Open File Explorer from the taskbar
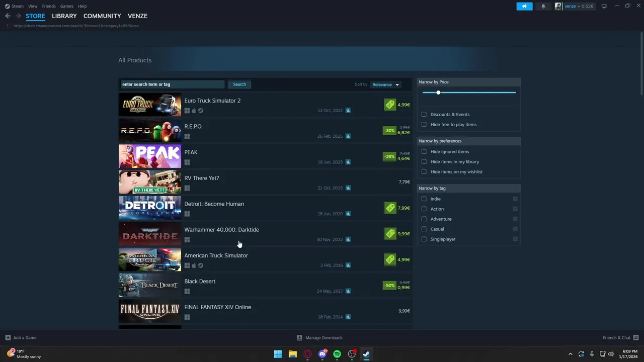Image resolution: width=644 pixels, height=362 pixels. point(292,354)
